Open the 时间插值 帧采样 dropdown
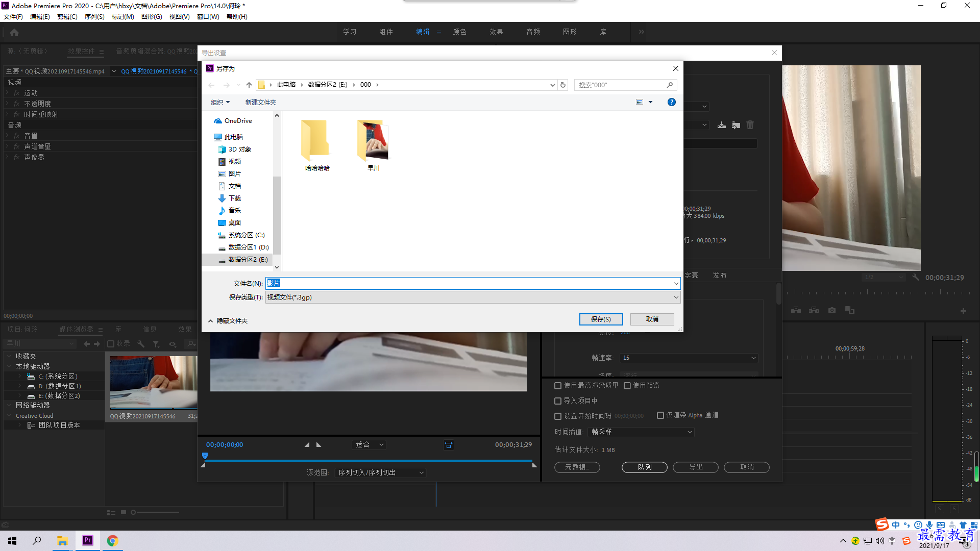 (x=641, y=432)
